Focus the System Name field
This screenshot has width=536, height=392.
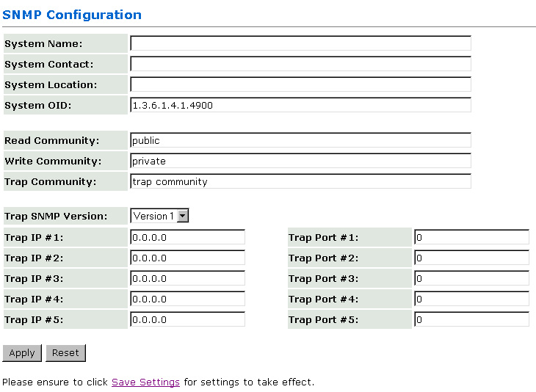tap(300, 43)
